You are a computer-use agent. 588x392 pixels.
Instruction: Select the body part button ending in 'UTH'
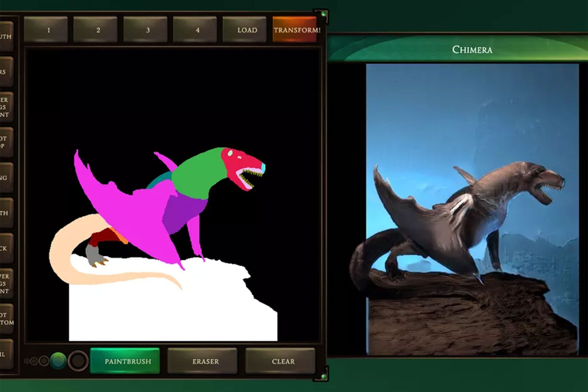[6, 36]
